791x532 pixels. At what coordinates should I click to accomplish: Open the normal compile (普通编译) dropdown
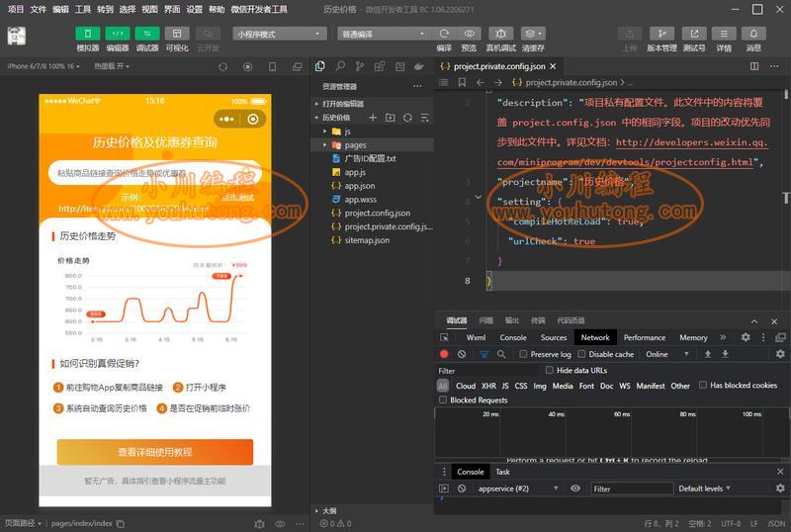coord(384,34)
